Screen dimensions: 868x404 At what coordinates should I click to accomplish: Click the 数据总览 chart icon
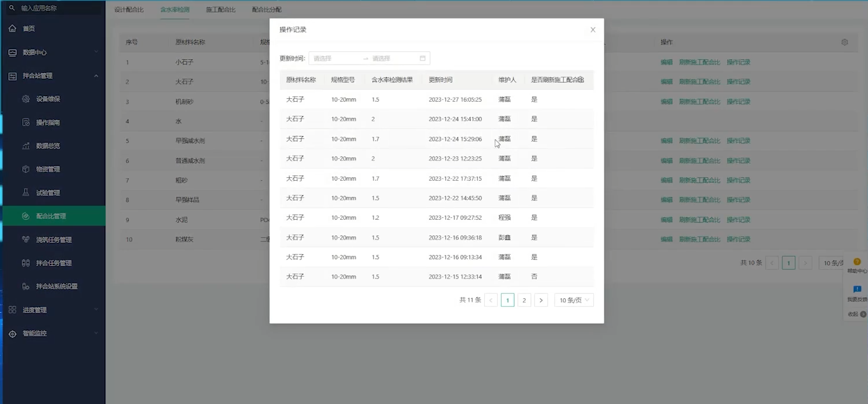[x=26, y=146]
